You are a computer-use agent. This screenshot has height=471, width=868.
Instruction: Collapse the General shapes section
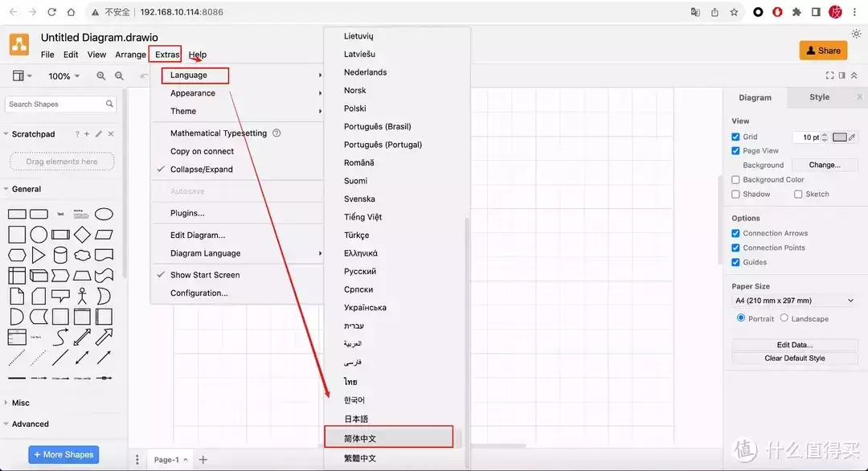tap(27, 189)
